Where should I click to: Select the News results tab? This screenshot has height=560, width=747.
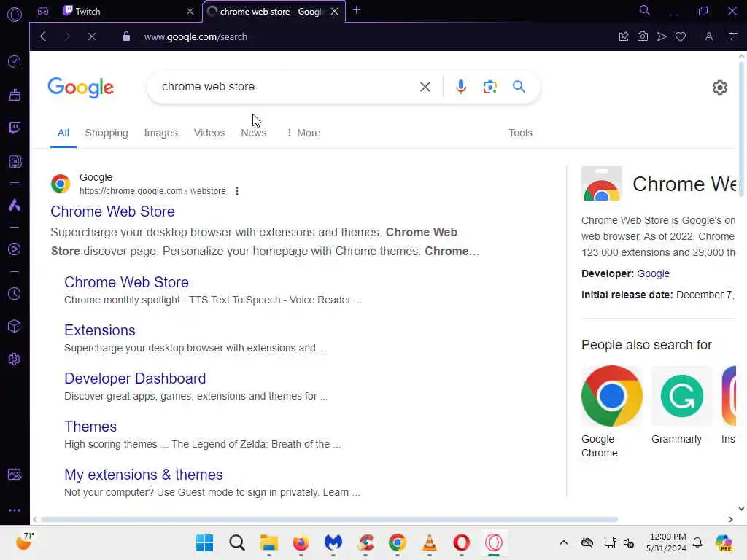point(253,133)
